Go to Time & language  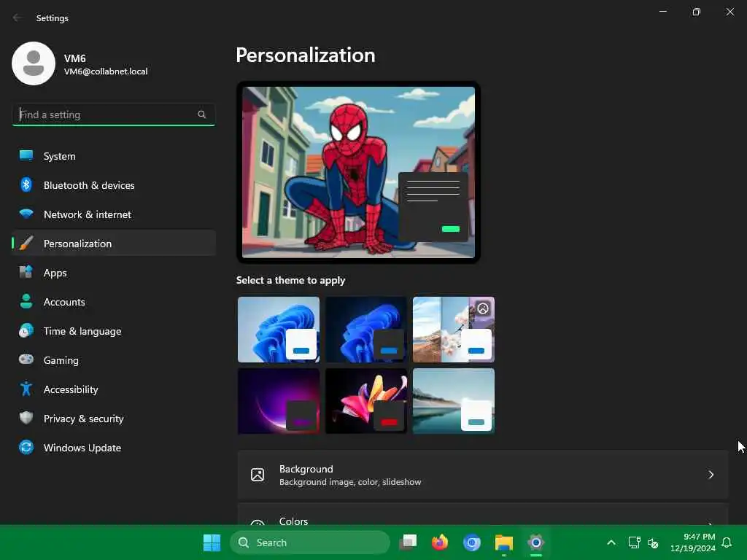point(113,330)
